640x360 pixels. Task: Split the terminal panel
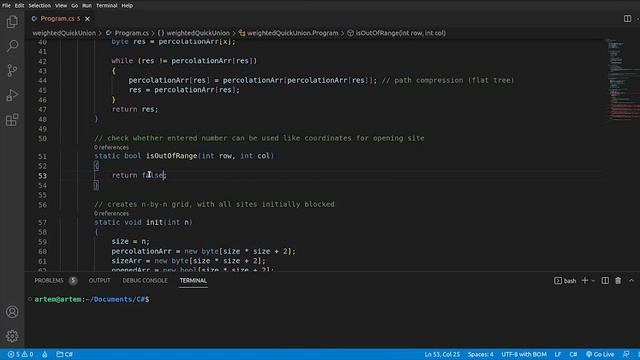(x=605, y=280)
